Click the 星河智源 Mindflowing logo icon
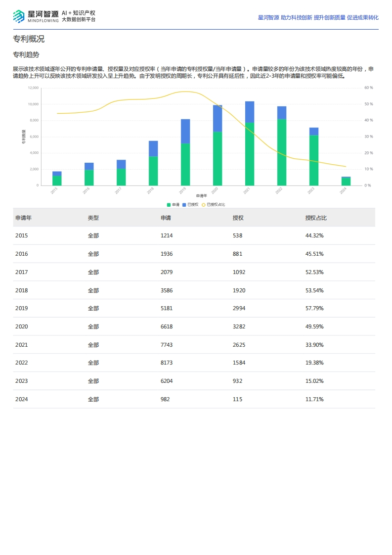Screen dimensions: 392x555 (x=19, y=16)
